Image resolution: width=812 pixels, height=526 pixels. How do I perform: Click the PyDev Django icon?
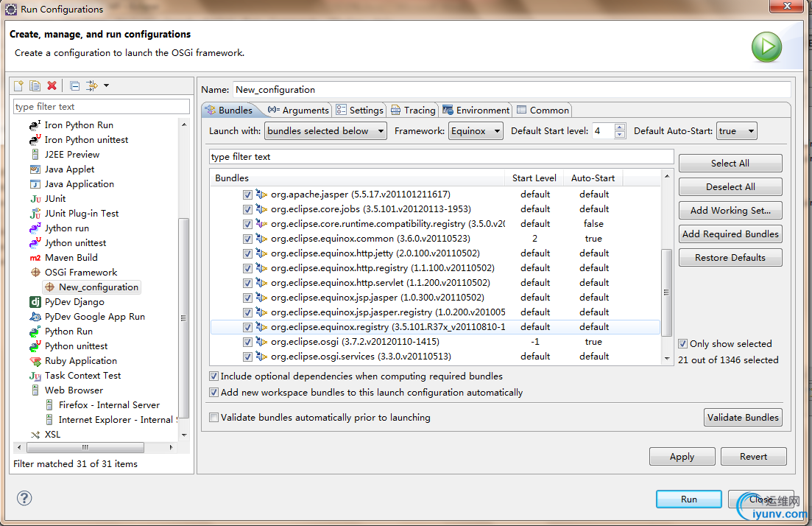click(x=35, y=301)
